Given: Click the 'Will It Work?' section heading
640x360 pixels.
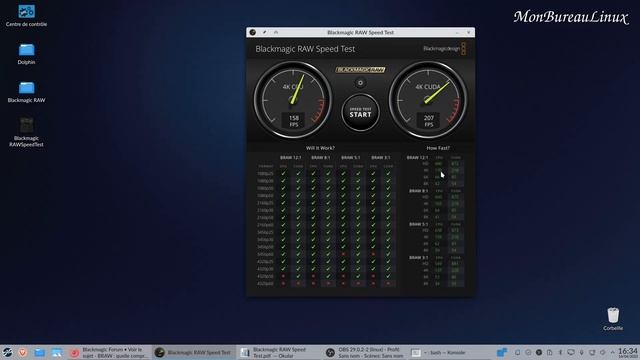Looking at the screenshot, I should click(x=320, y=148).
